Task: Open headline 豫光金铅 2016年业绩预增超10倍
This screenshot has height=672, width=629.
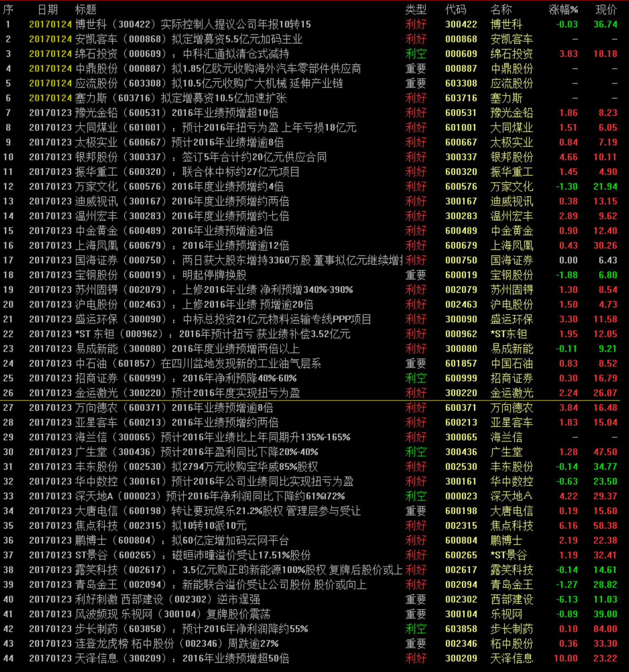Action: [x=177, y=113]
